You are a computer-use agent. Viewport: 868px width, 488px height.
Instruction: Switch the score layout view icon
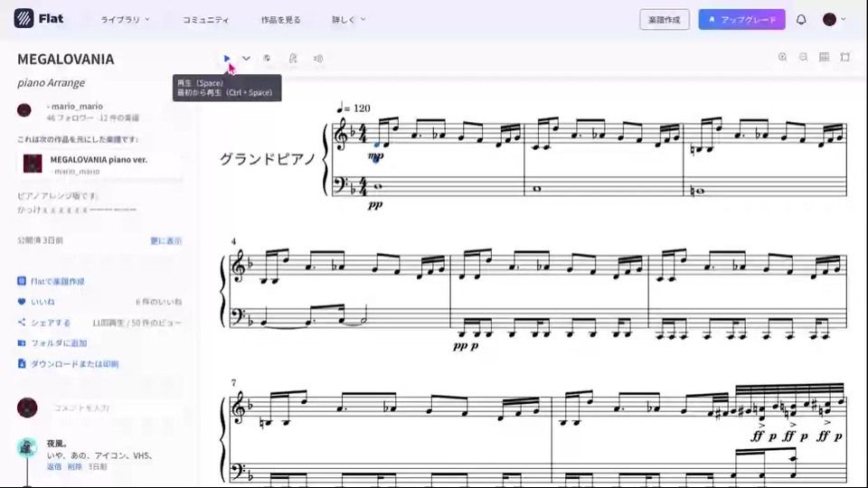[825, 57]
